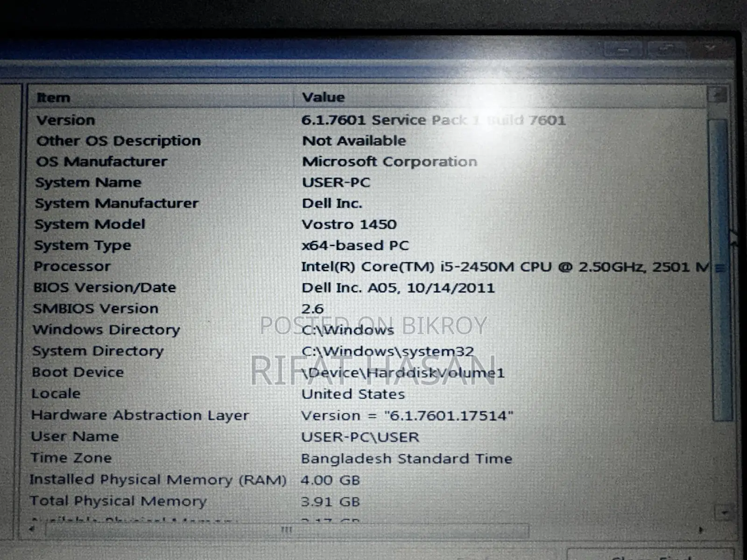Select the System Model row
This screenshot has width=747, height=560.
click(90, 224)
